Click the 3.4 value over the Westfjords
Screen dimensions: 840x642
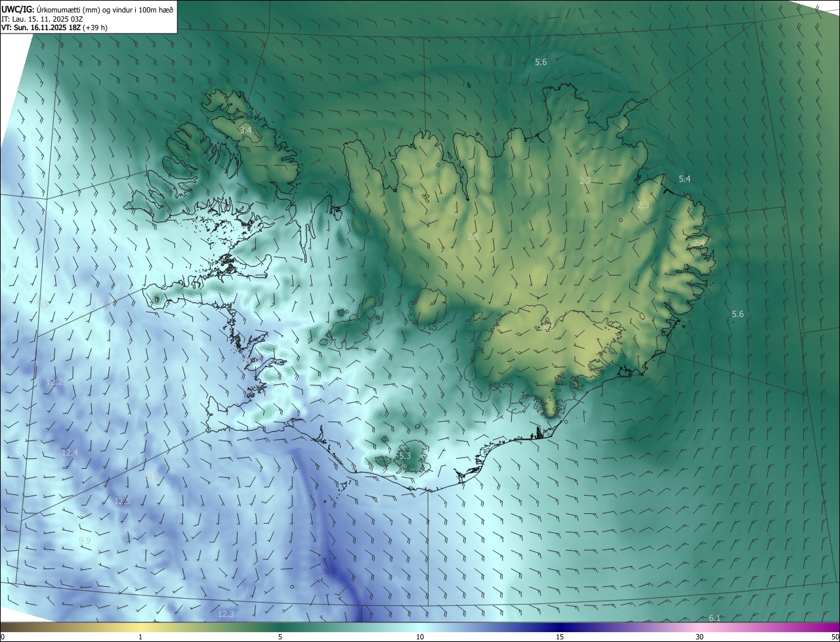(245, 131)
